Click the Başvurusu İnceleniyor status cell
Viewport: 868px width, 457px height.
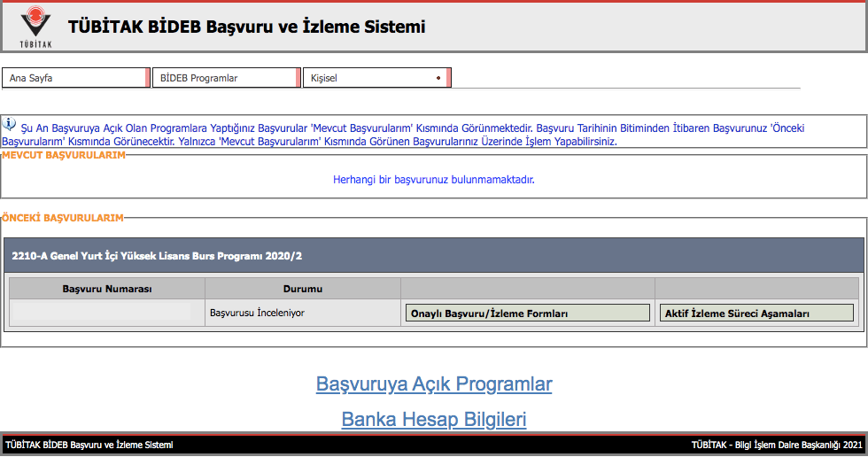tap(257, 313)
